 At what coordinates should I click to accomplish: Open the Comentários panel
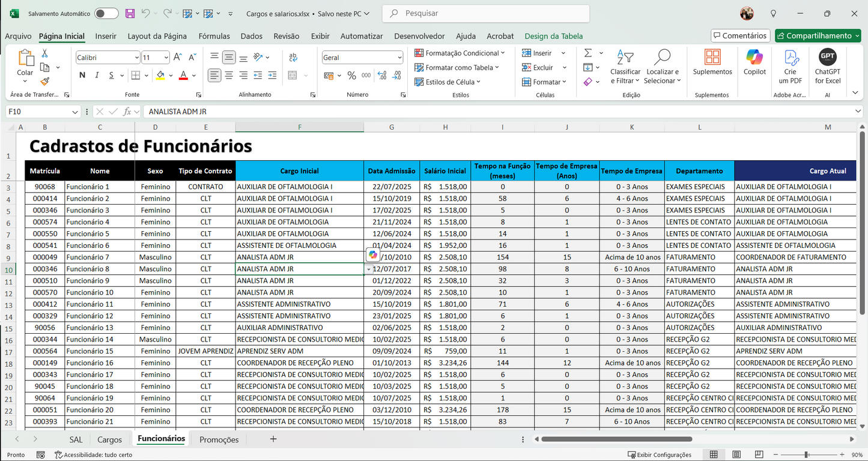pos(740,35)
